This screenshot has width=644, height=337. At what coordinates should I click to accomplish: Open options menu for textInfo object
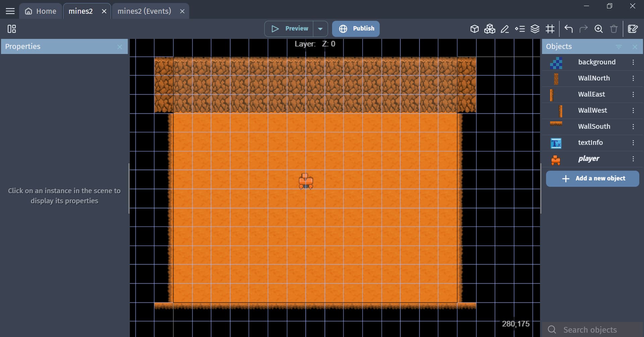point(633,143)
